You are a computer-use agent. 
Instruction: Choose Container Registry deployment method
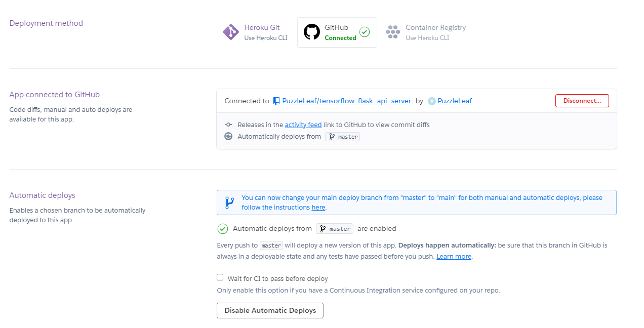(x=426, y=32)
